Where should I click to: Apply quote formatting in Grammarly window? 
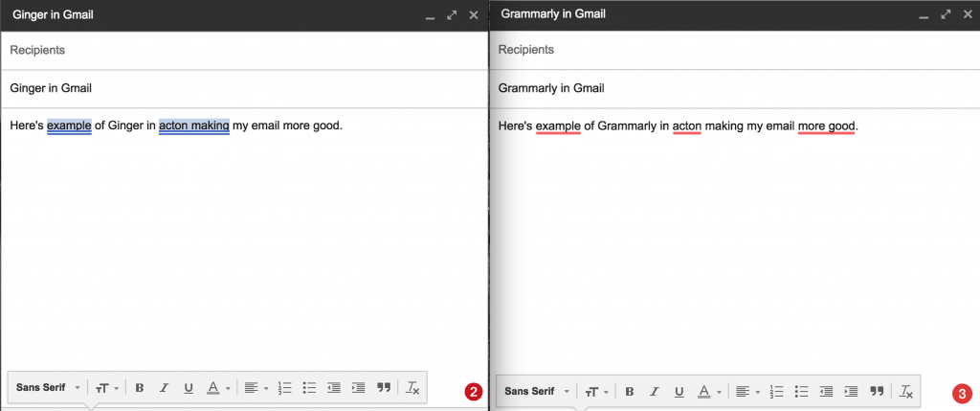tap(877, 392)
